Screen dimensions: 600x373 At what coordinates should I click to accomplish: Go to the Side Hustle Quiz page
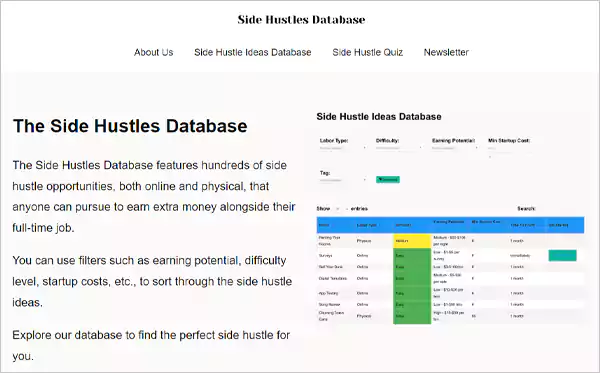click(x=367, y=52)
